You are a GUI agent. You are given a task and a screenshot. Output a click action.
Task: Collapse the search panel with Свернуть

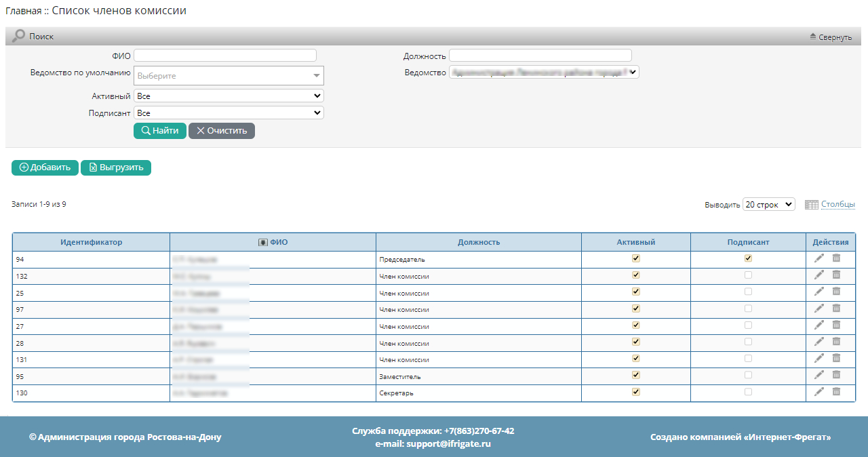pyautogui.click(x=831, y=37)
